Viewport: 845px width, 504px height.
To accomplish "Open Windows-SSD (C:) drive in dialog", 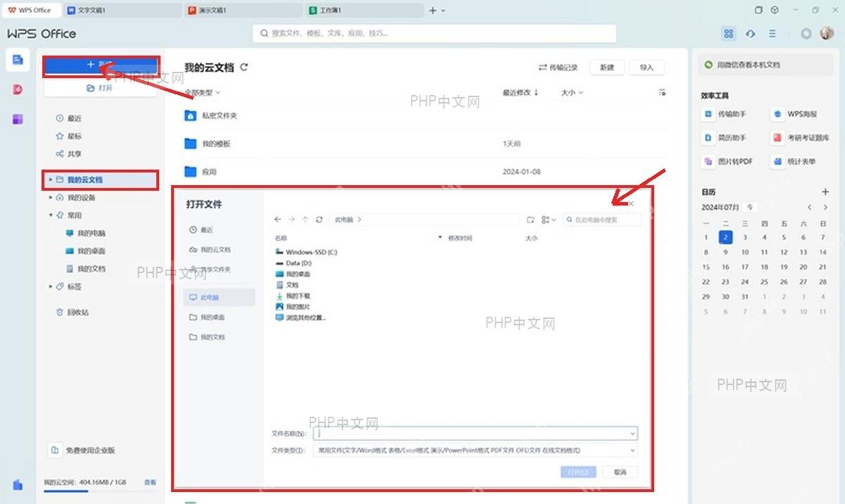I will point(306,251).
